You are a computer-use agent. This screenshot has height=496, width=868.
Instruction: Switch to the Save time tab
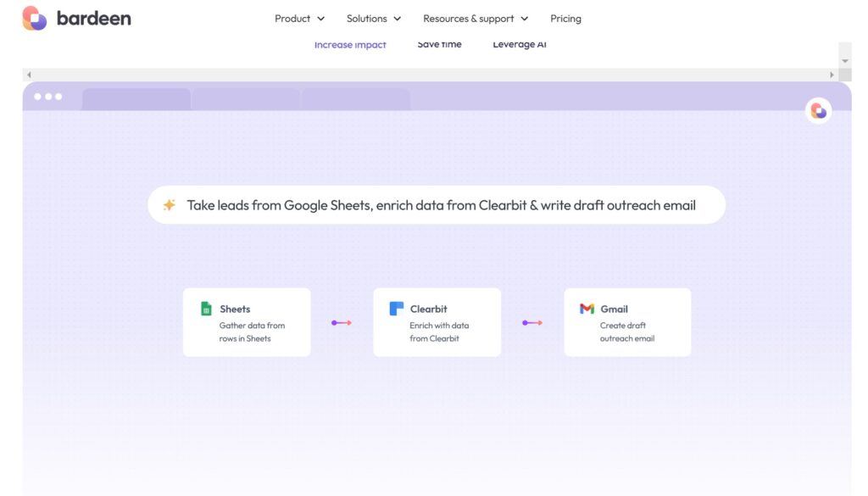tap(439, 45)
